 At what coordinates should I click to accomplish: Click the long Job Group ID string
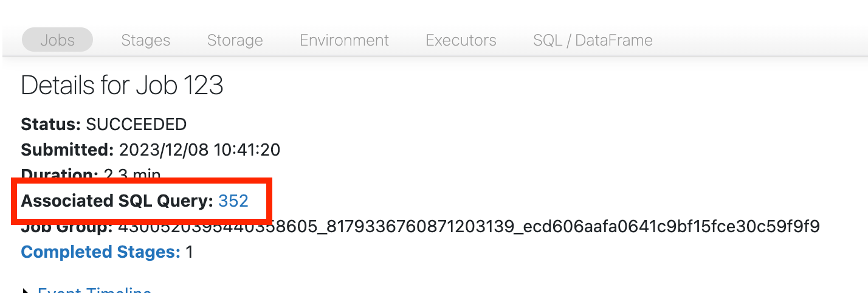(468, 227)
